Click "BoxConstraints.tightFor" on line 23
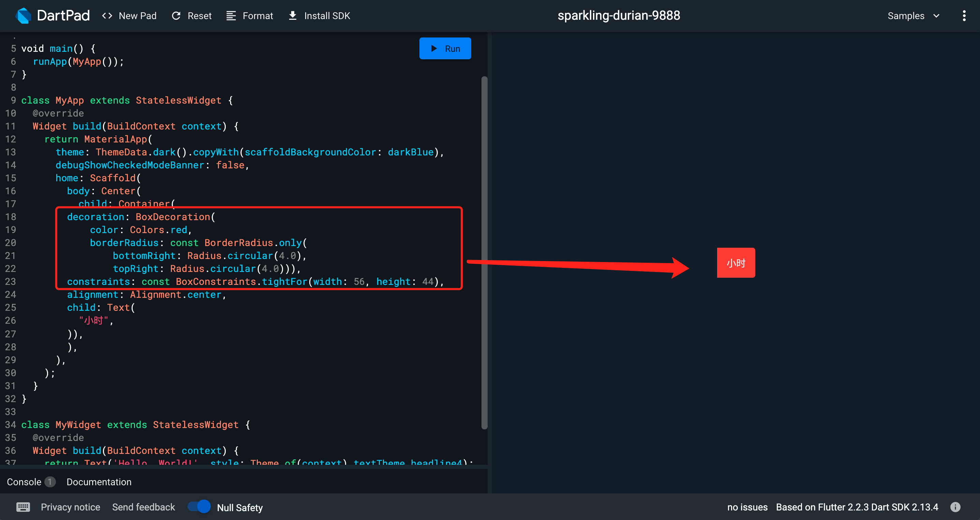 click(x=241, y=281)
